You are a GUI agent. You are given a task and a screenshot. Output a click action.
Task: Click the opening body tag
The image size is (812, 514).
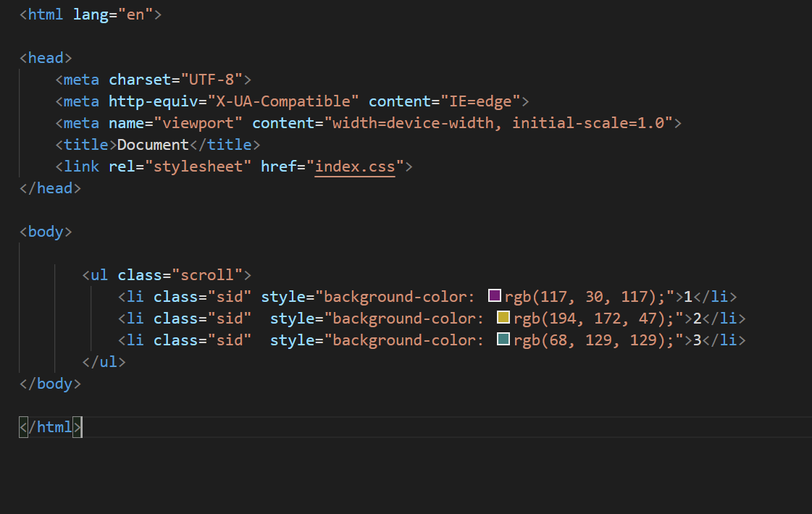click(46, 232)
